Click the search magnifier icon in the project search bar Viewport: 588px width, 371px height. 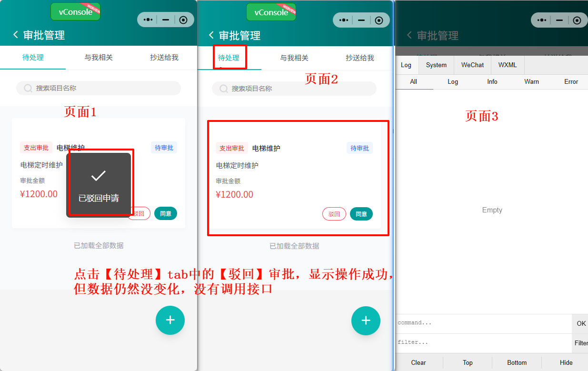27,88
